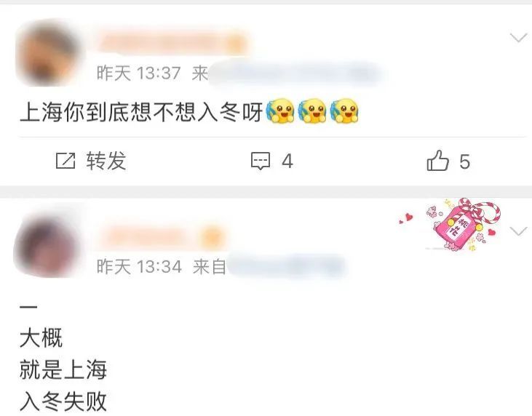The image size is (532, 416).
Task: Open the first poster's blurred avatar
Action: pyautogui.click(x=49, y=54)
